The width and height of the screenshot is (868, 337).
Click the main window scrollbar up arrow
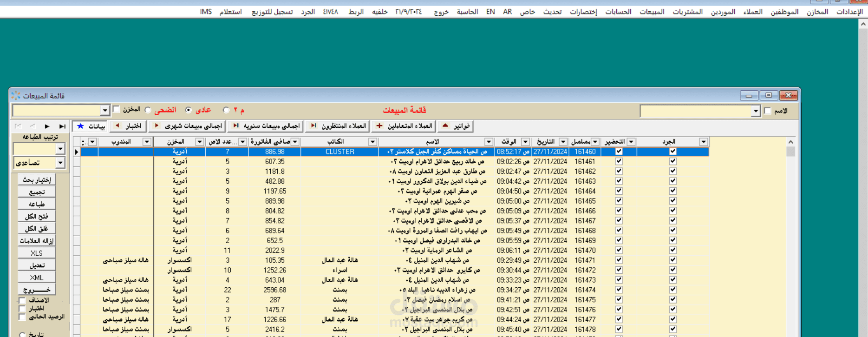click(863, 24)
